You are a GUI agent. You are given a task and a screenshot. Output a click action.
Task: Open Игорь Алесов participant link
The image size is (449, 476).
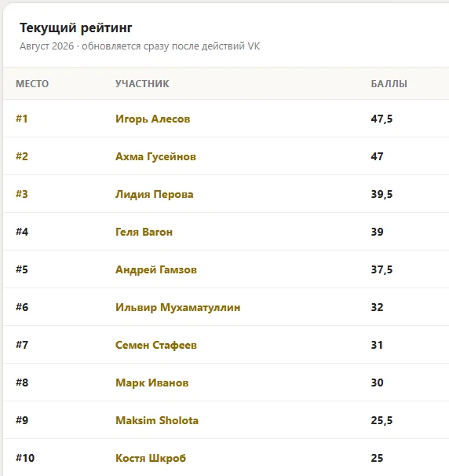tap(152, 119)
